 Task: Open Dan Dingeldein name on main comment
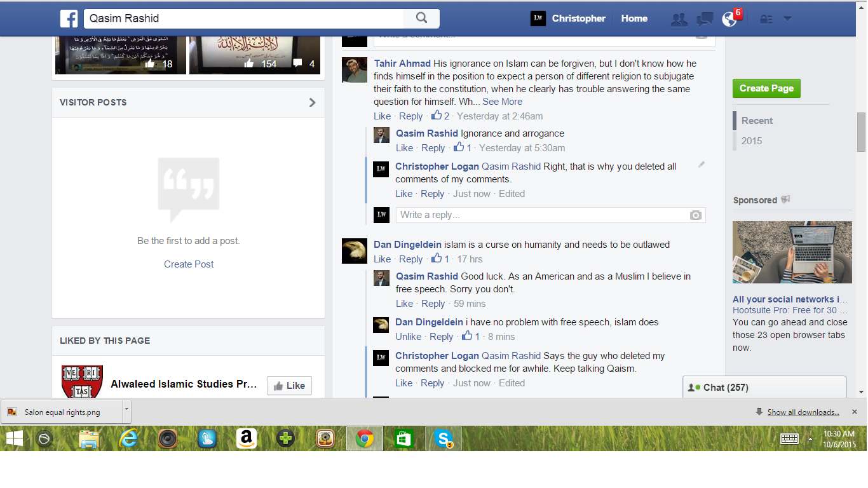(x=407, y=245)
